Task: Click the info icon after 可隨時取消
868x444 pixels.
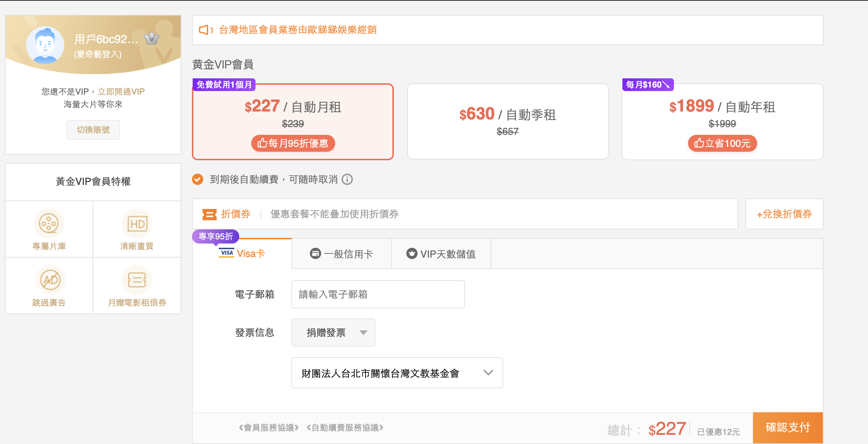Action: (x=347, y=179)
